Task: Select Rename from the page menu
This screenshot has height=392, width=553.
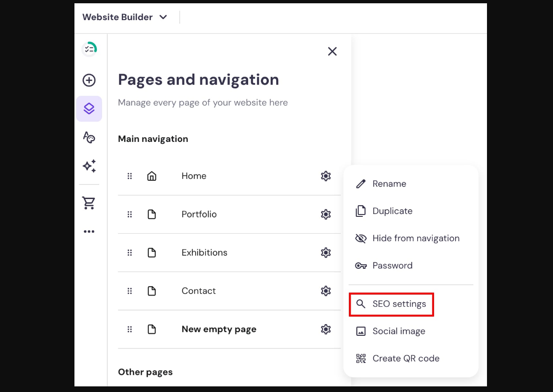Action: pyautogui.click(x=389, y=184)
